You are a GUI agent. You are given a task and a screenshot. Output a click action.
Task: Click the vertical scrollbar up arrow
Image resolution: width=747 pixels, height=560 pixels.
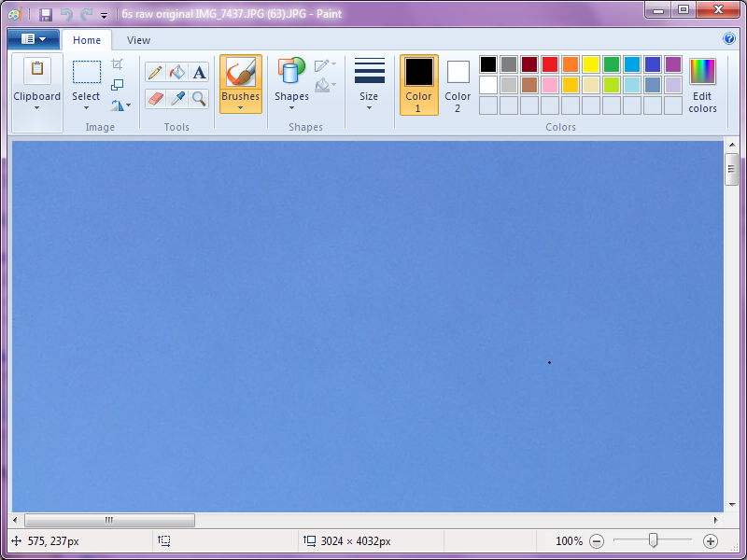click(731, 145)
